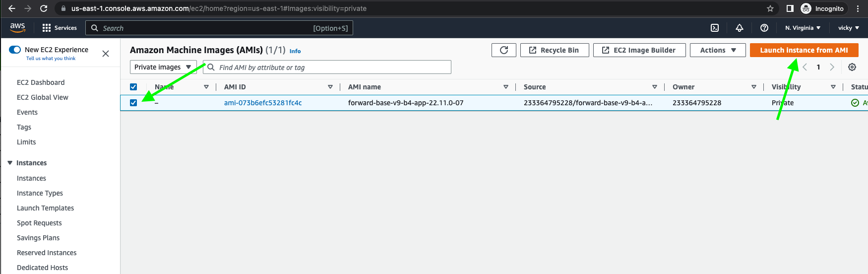This screenshot has height=274, width=868.
Task: Click the refresh AMI list button
Action: (504, 50)
